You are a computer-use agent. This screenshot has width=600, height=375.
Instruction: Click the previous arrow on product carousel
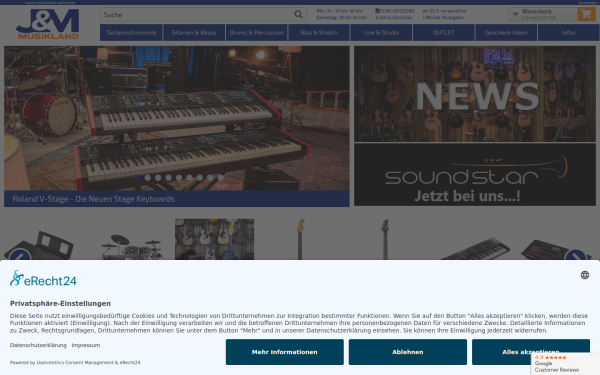(x=20, y=254)
